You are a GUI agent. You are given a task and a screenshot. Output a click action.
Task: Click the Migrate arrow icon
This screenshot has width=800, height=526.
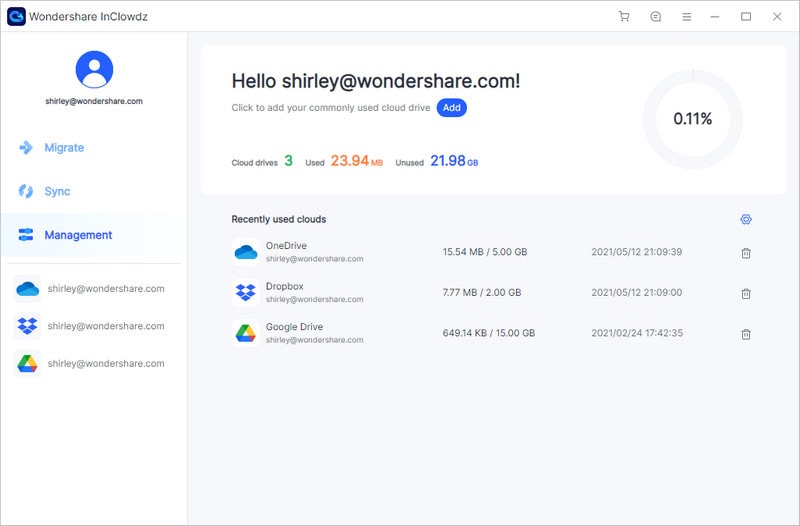click(26, 147)
